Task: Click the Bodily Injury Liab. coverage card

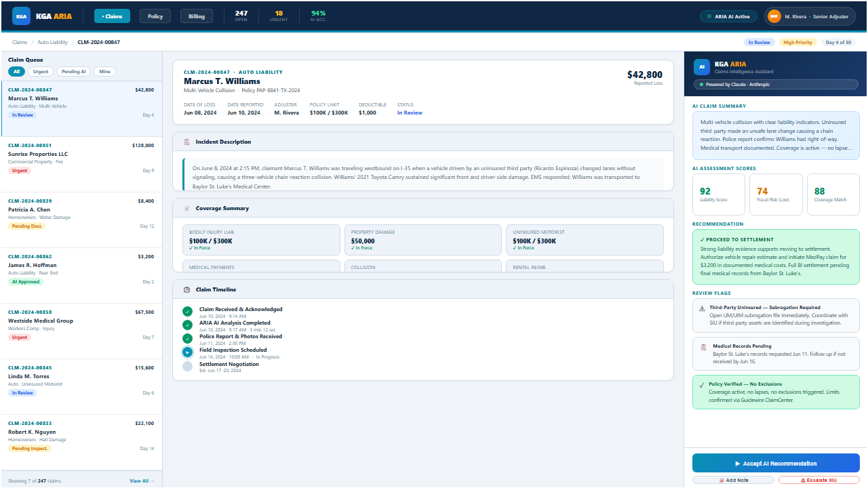Action: click(x=262, y=240)
